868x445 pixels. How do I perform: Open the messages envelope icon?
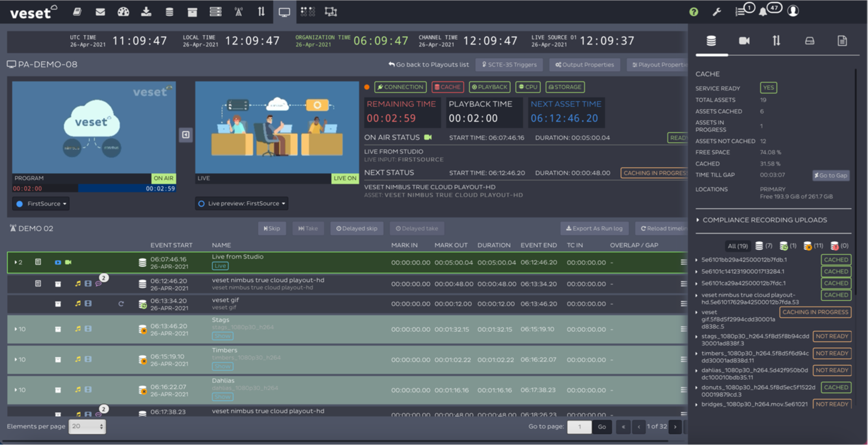pyautogui.click(x=100, y=11)
